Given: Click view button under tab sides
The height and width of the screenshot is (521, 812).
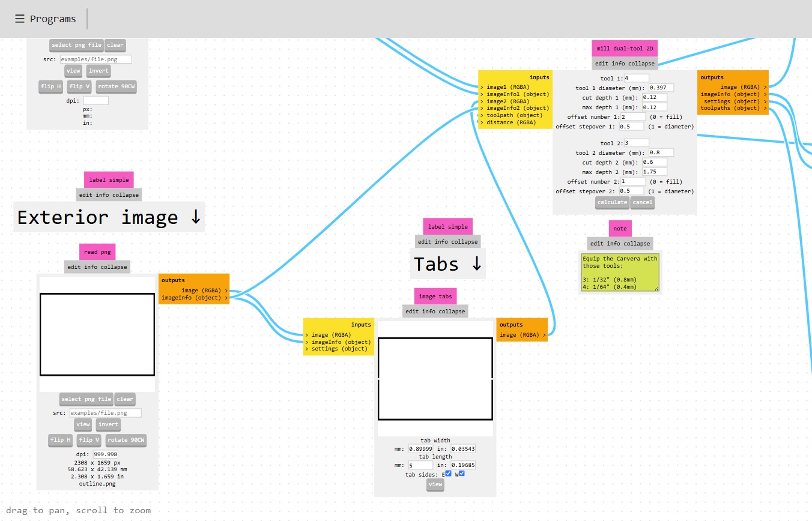Looking at the screenshot, I should point(435,485).
